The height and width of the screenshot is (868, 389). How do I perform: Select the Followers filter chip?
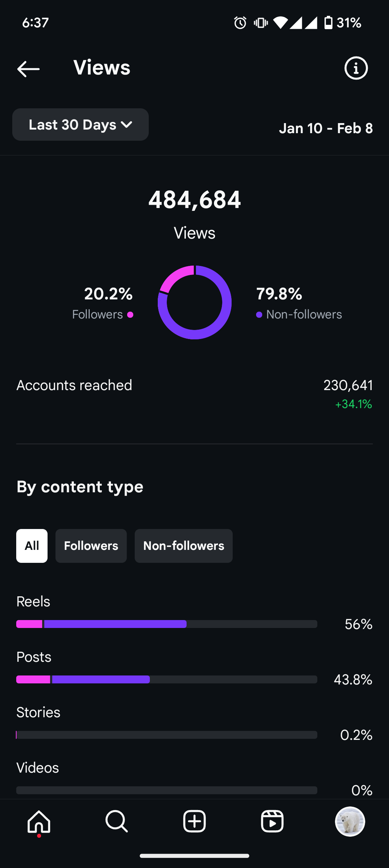pos(91,546)
